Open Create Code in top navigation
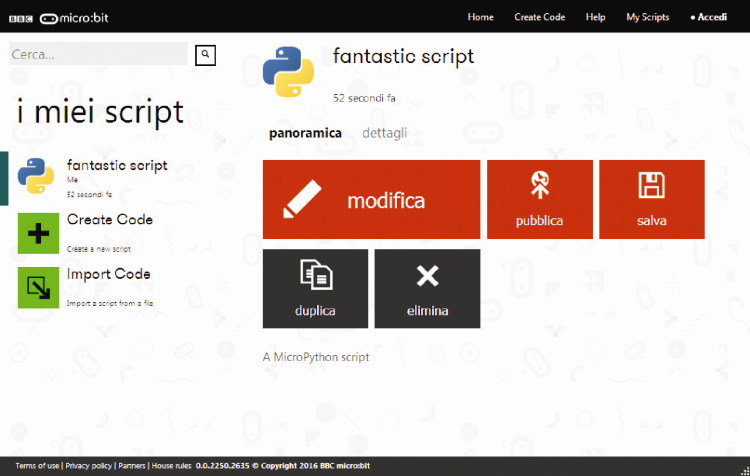Screen dimensions: 750x476 (540, 17)
